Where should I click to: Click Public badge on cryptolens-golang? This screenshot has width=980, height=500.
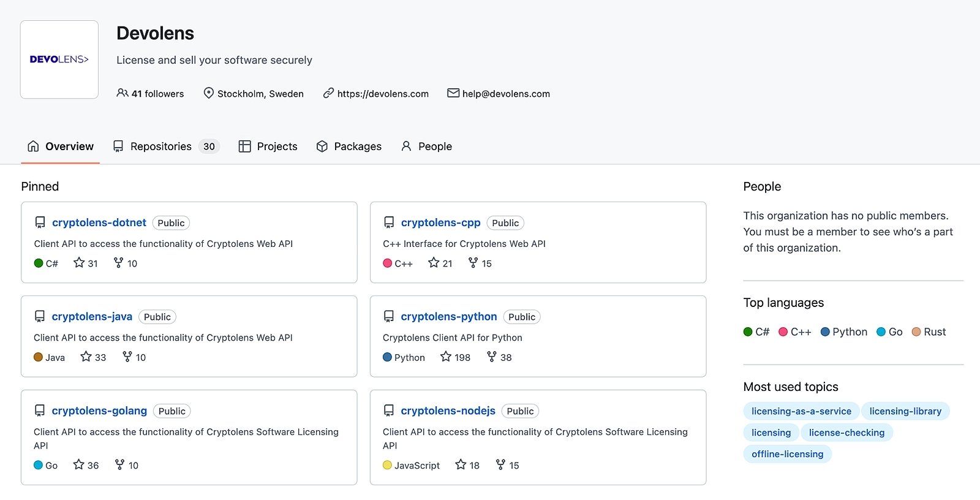click(171, 411)
